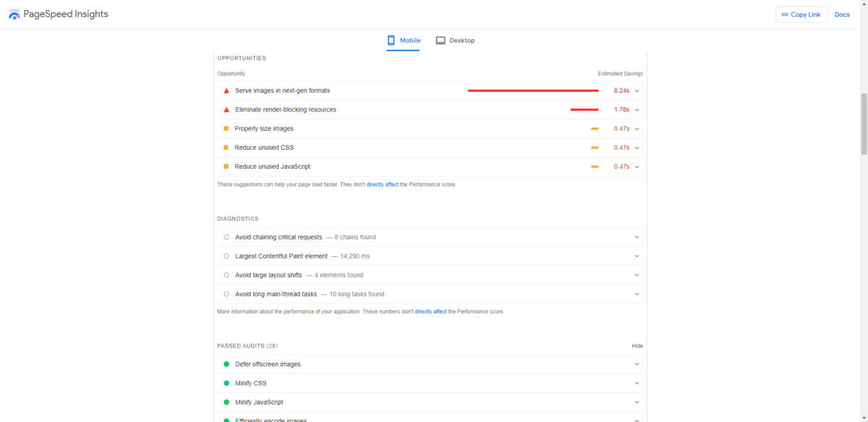This screenshot has width=868, height=422.
Task: Click the Copy Link button
Action: [801, 14]
